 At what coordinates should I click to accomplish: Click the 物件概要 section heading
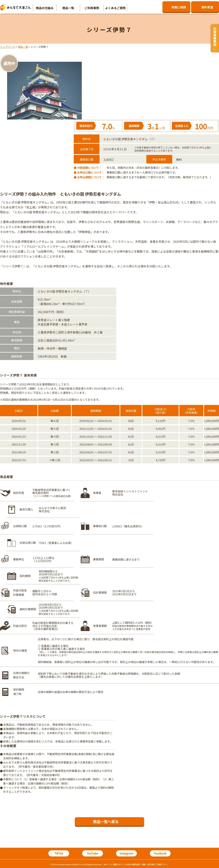pyautogui.click(x=7, y=284)
